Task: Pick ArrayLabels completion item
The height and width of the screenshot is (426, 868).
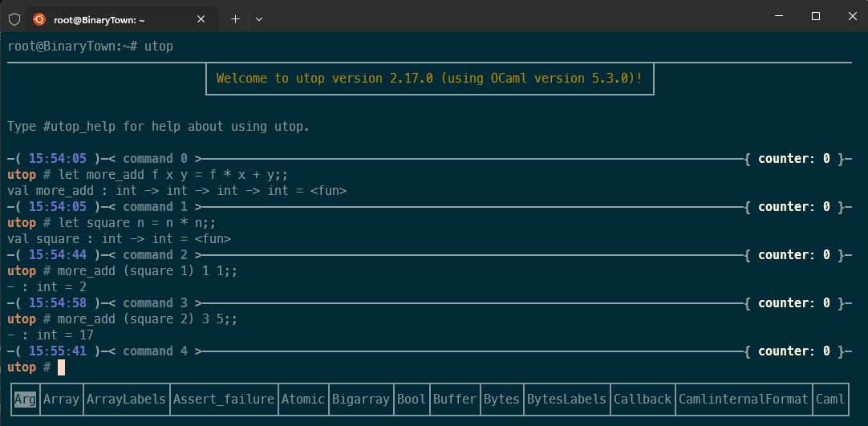Action: coord(126,399)
